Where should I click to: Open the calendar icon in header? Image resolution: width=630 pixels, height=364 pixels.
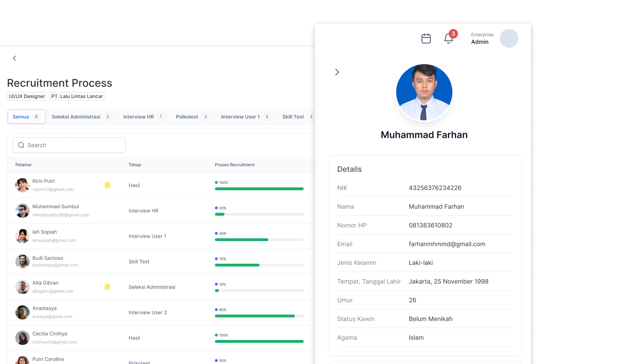coord(426,38)
